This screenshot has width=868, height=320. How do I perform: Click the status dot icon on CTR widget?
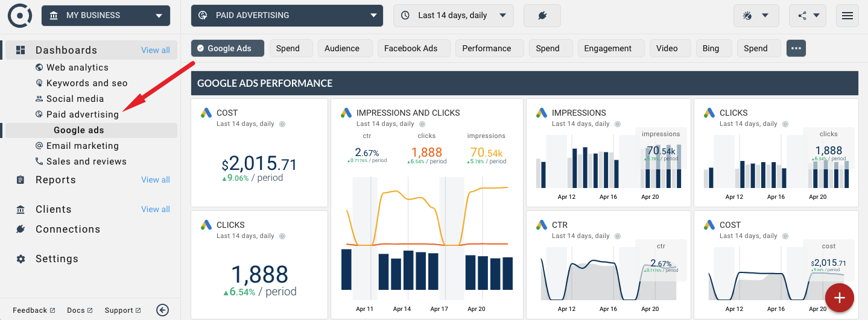[x=617, y=236]
